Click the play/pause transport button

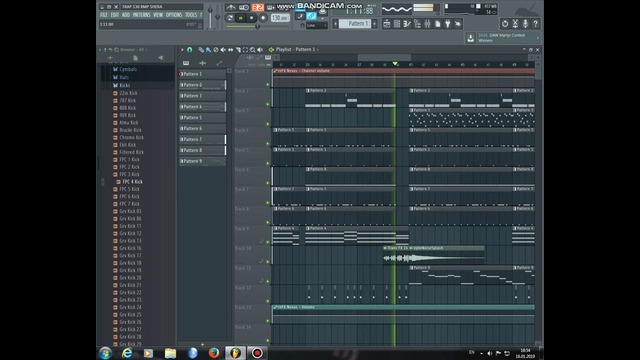pos(241,18)
